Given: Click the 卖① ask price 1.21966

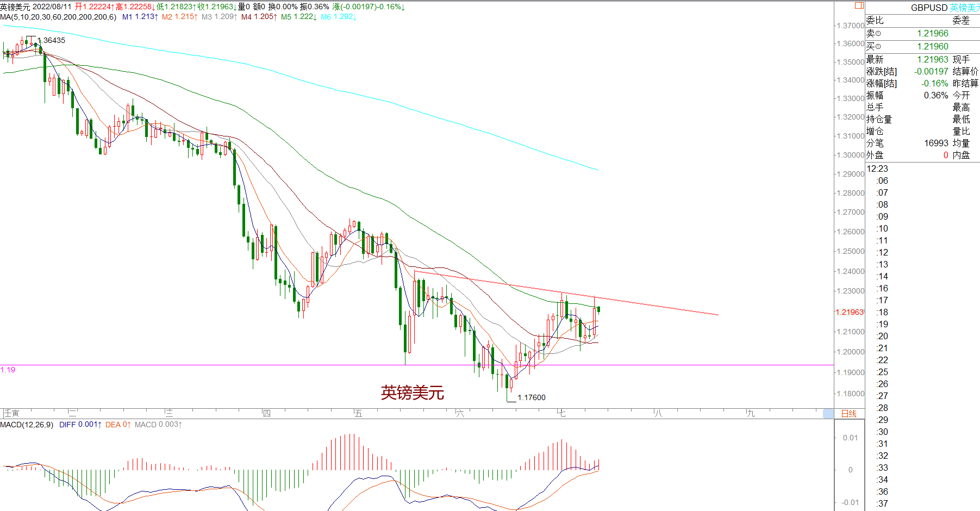Looking at the screenshot, I should coord(933,33).
